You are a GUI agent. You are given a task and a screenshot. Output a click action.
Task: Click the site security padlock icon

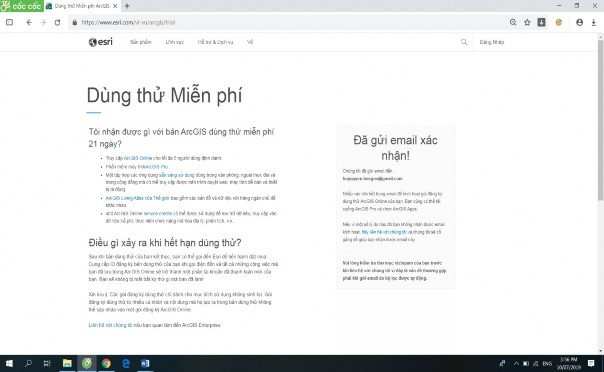75,22
